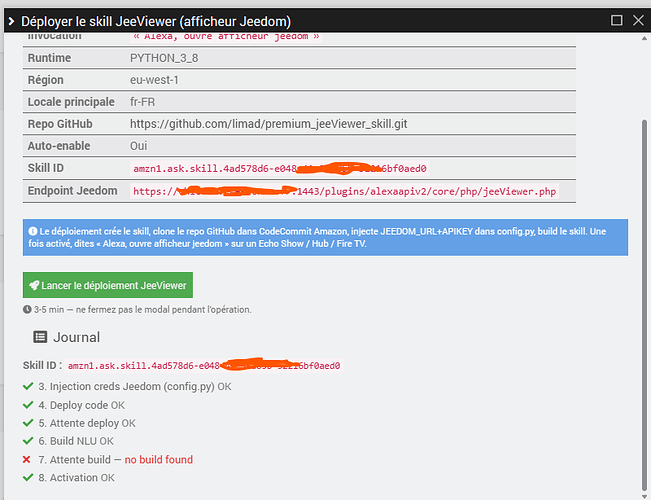Click the green check for Attente deploy
The width and height of the screenshot is (651, 500).
28,423
